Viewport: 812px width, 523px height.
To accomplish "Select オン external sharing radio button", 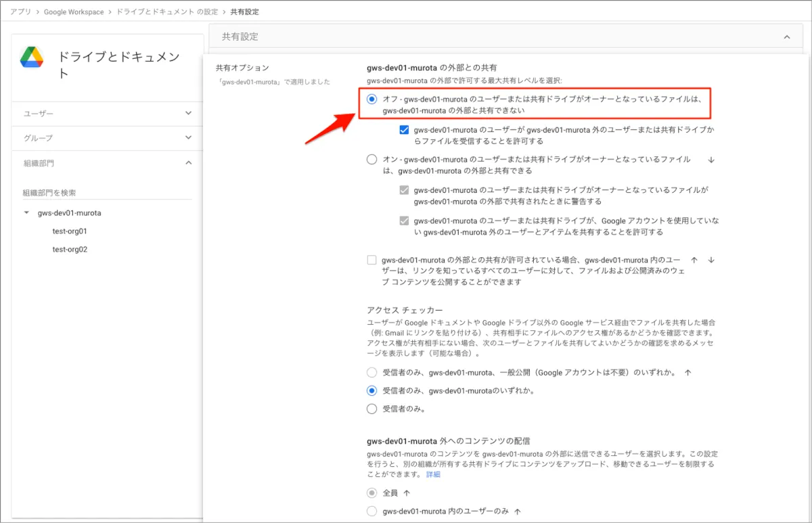I will pyautogui.click(x=371, y=160).
